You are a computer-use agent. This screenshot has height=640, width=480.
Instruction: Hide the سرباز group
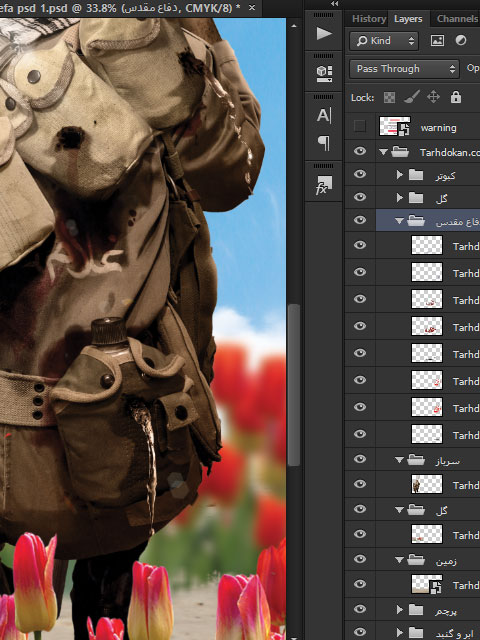point(360,459)
